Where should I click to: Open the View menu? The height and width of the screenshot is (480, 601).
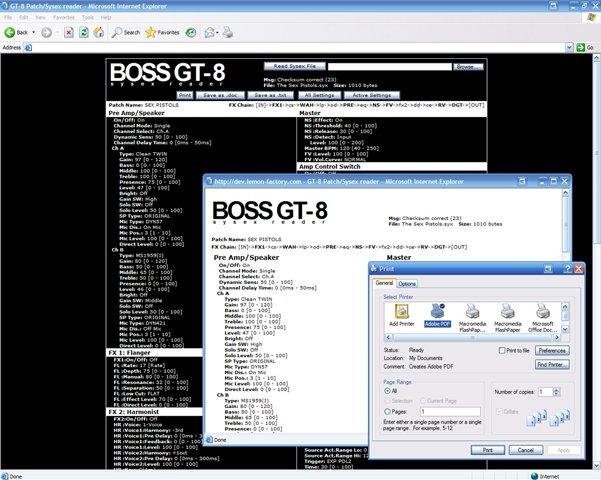(40, 17)
